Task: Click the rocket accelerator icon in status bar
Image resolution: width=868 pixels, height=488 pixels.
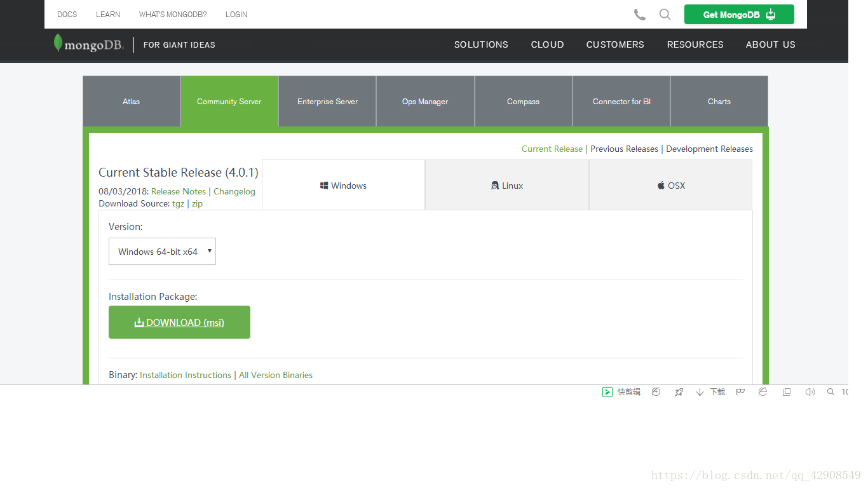Action: (679, 392)
